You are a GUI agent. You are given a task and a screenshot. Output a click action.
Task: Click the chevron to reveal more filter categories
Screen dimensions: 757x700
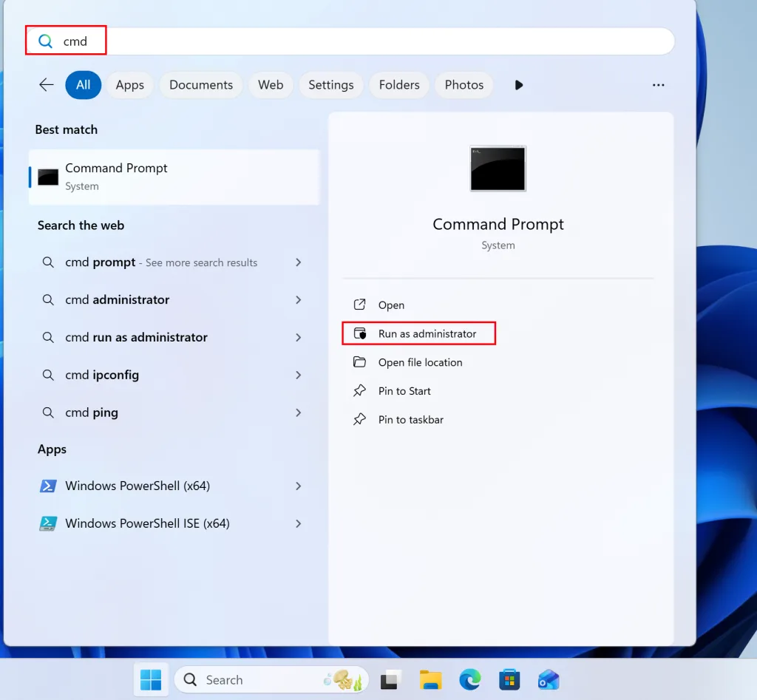[518, 84]
